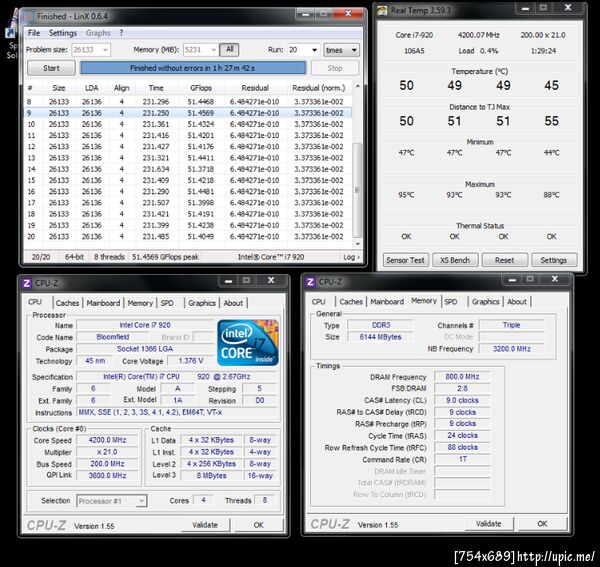The height and width of the screenshot is (567, 600).
Task: Open the ? help menu in LinX
Action: (x=121, y=33)
